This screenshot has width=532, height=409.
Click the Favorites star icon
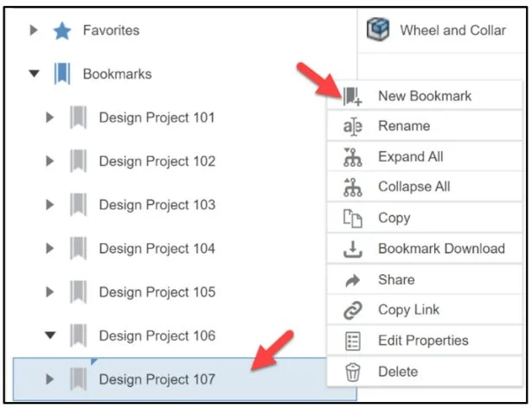[x=61, y=31]
